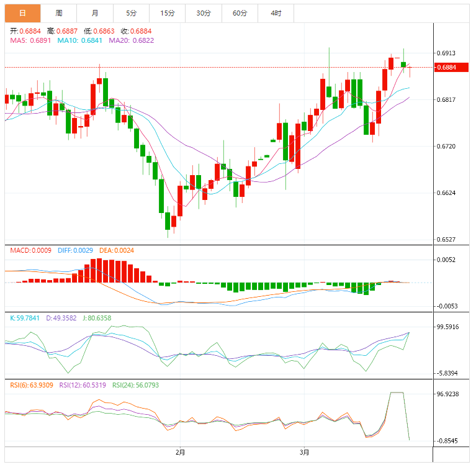Click the MA20: 0.6822 label

coord(132,40)
